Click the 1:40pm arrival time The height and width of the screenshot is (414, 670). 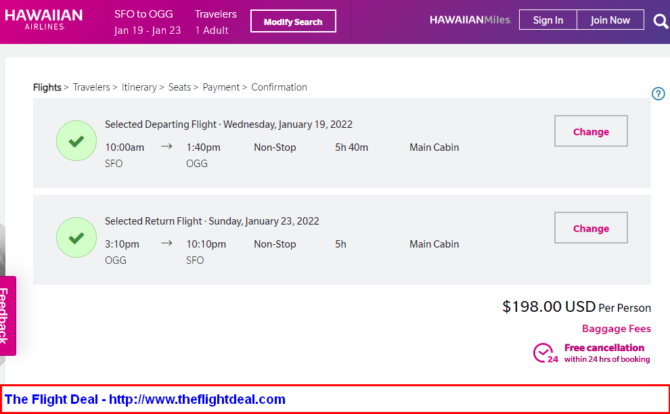coord(203,147)
